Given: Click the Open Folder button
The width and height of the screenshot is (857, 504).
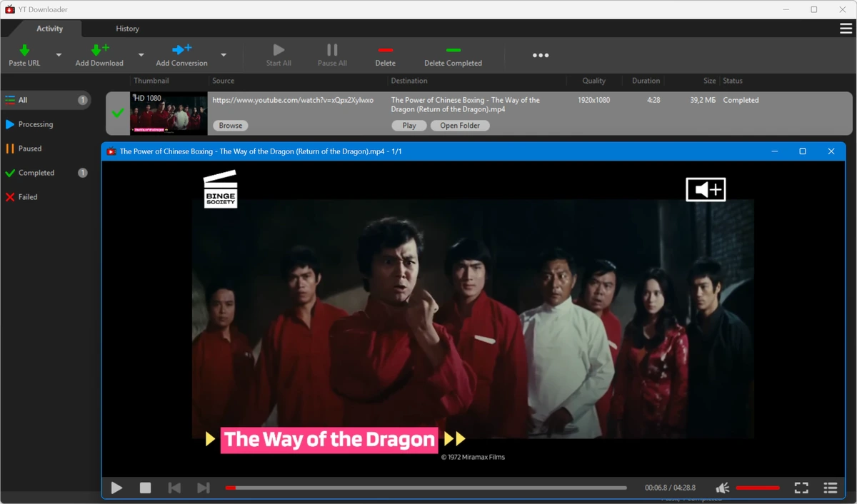Looking at the screenshot, I should [x=460, y=126].
